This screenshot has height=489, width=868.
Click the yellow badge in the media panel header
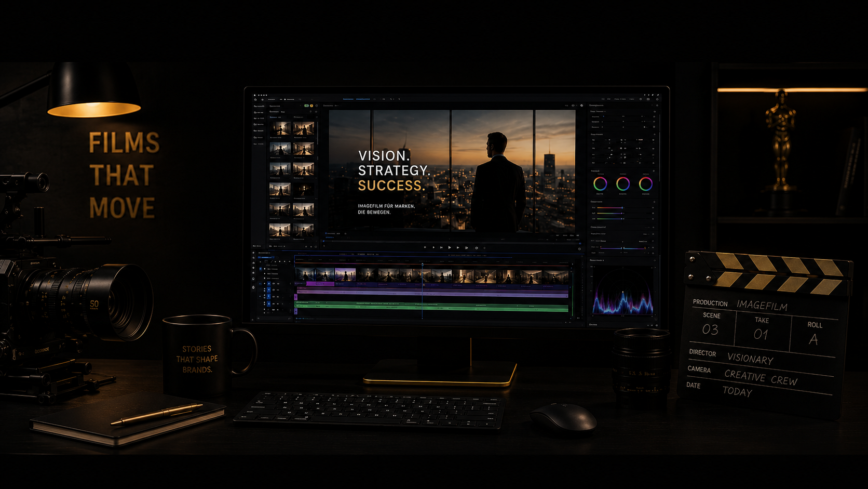(x=311, y=105)
